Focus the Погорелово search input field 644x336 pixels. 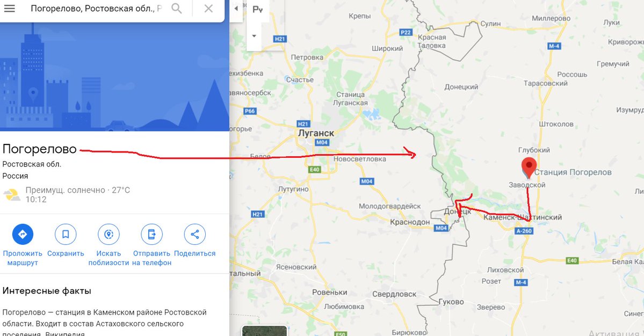pyautogui.click(x=96, y=8)
